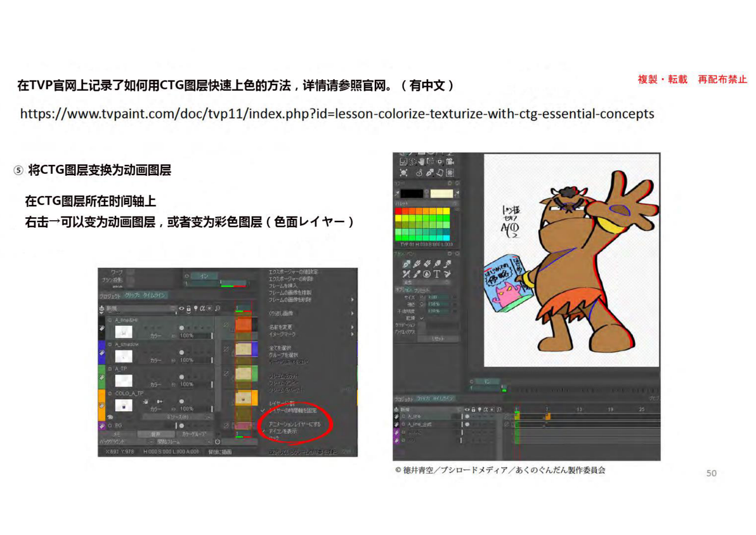Screen dimensions: 756x535
Task: Select the pen brush tool
Action: click(407, 264)
